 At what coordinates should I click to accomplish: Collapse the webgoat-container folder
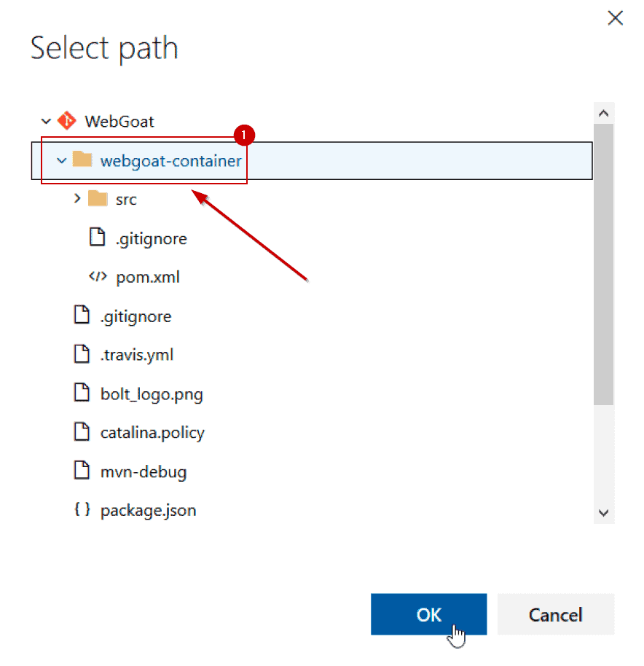[62, 160]
